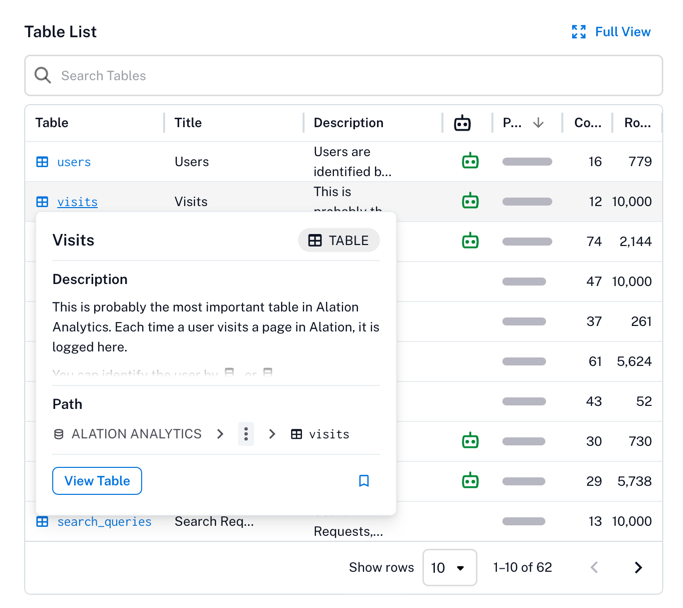The height and width of the screenshot is (608, 683).
Task: Click table icon in TABLE badge
Action: (314, 240)
